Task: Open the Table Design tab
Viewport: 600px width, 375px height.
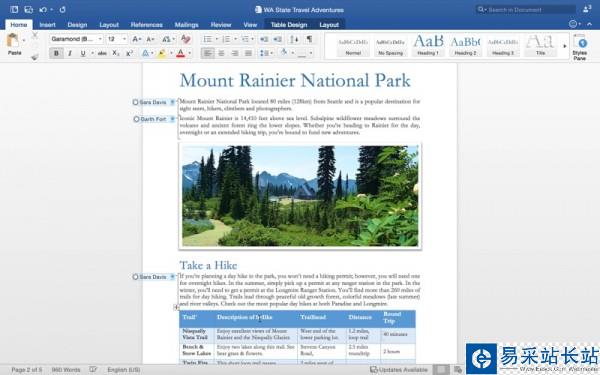Action: pos(289,24)
